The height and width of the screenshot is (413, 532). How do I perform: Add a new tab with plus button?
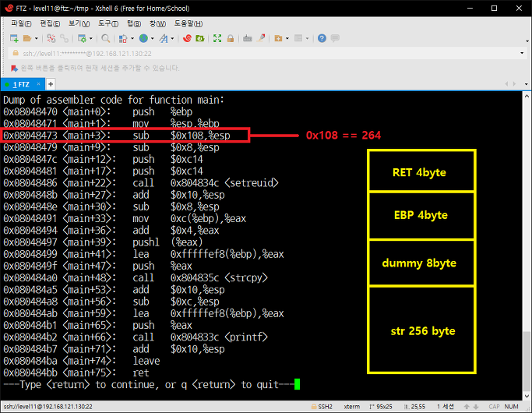[x=51, y=84]
